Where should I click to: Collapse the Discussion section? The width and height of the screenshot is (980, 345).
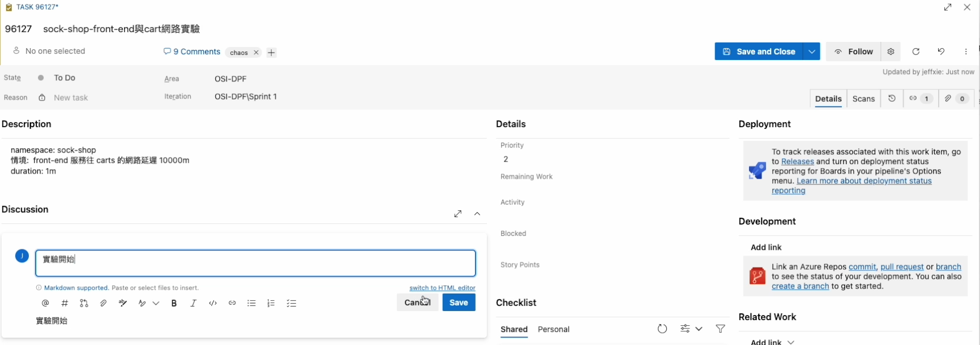pos(477,214)
